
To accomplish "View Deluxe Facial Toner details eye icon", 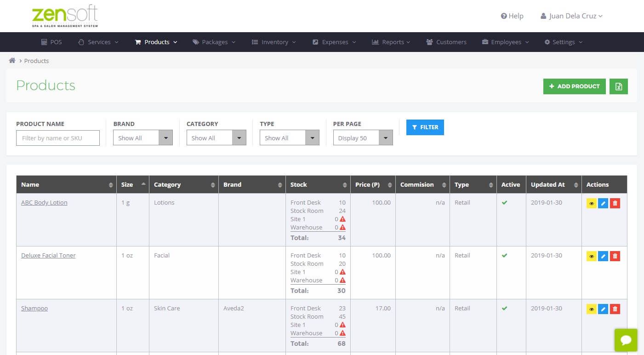I will click(x=591, y=256).
